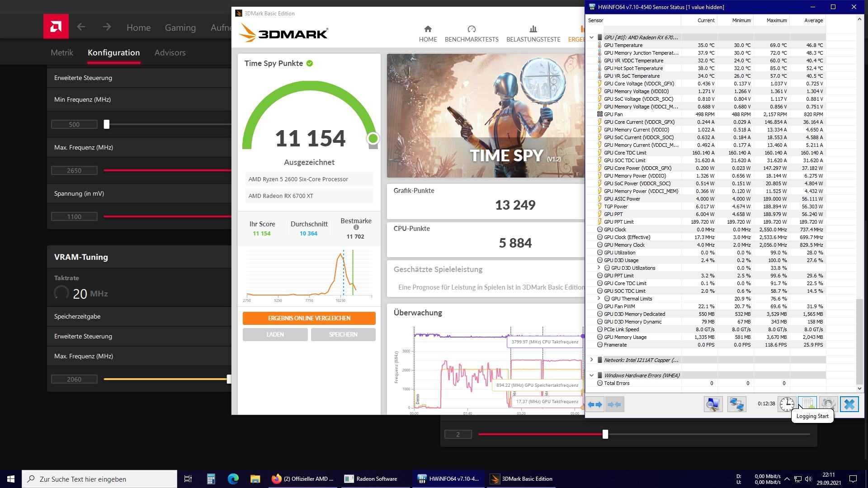
Task: Collapse Windows Hardware Errors section
Action: [591, 375]
